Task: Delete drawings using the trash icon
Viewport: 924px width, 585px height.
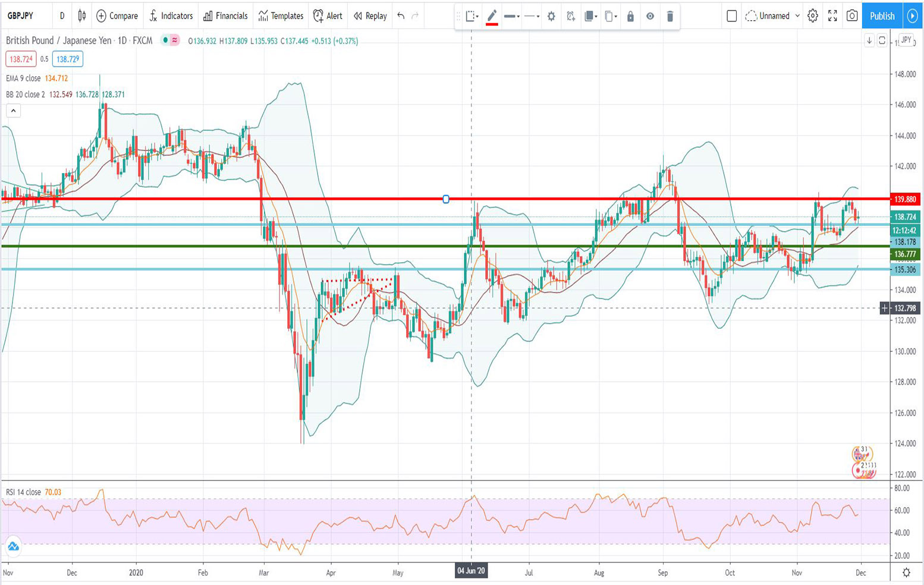Action: (x=670, y=16)
